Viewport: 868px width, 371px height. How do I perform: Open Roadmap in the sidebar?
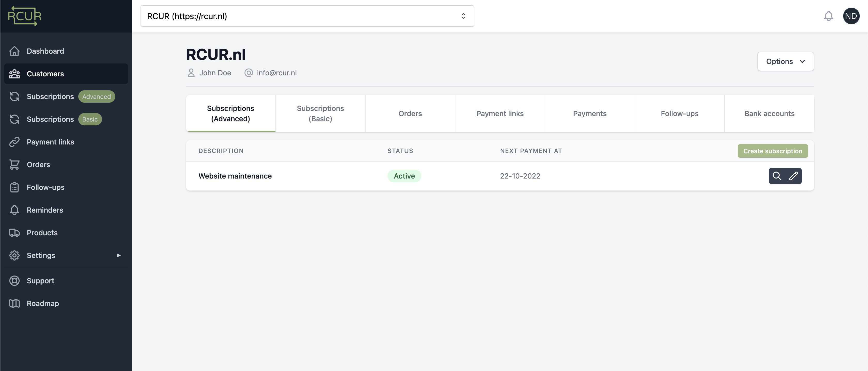coord(66,303)
